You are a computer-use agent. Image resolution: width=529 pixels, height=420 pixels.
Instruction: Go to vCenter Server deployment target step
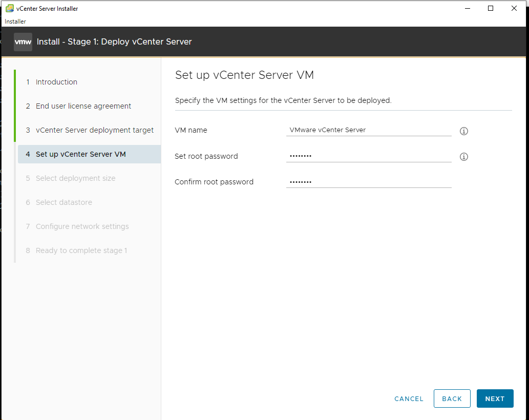point(94,130)
